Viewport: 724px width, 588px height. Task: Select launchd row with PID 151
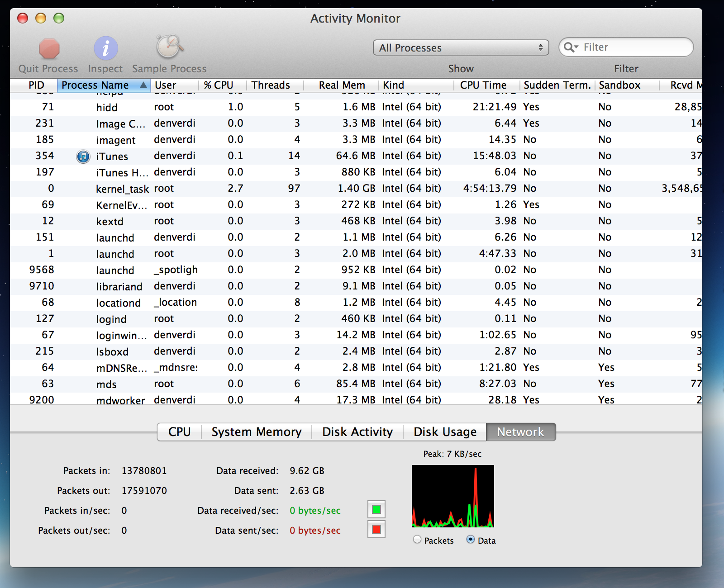click(x=356, y=237)
